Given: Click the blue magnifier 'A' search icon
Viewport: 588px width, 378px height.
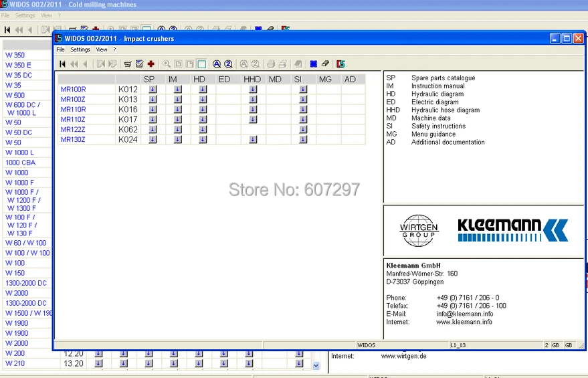Looking at the screenshot, I should pyautogui.click(x=217, y=64).
